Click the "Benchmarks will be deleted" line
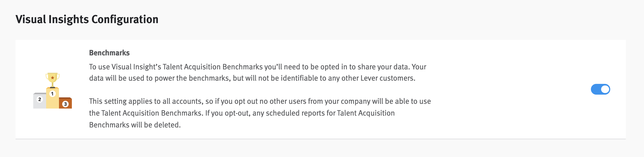The image size is (644, 157). pyautogui.click(x=135, y=125)
